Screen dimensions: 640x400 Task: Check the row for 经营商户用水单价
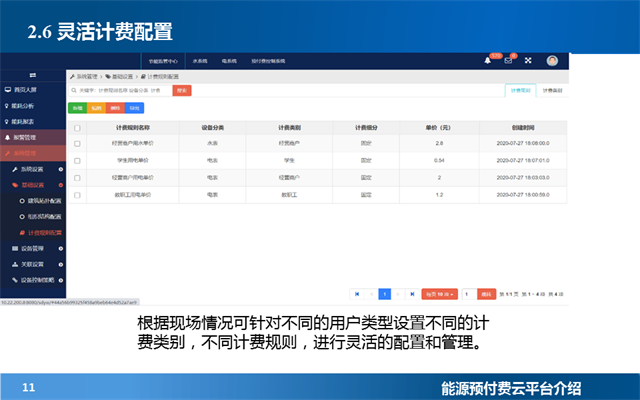pyautogui.click(x=77, y=144)
